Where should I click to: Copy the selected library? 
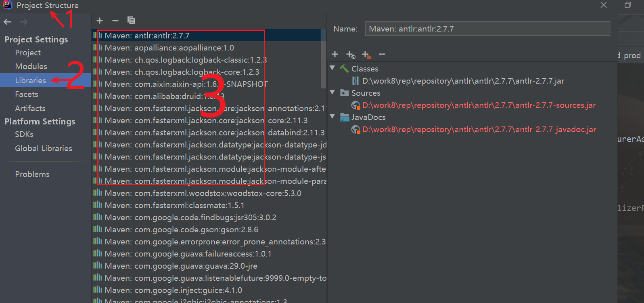131,21
